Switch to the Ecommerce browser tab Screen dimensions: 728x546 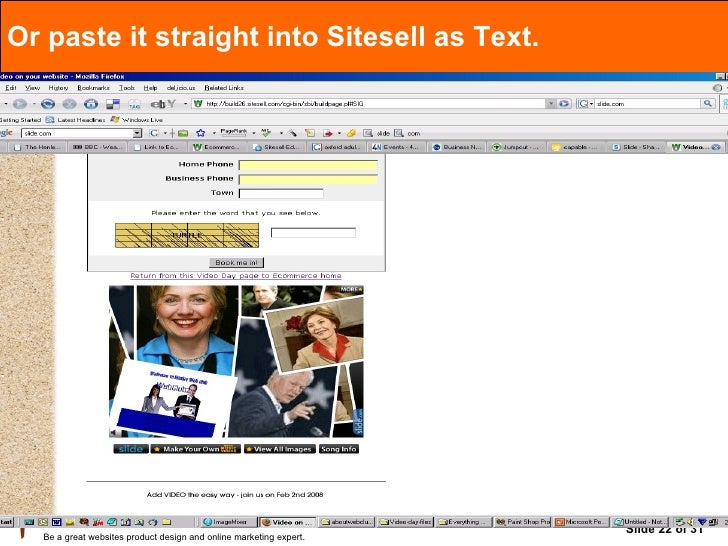click(x=217, y=147)
